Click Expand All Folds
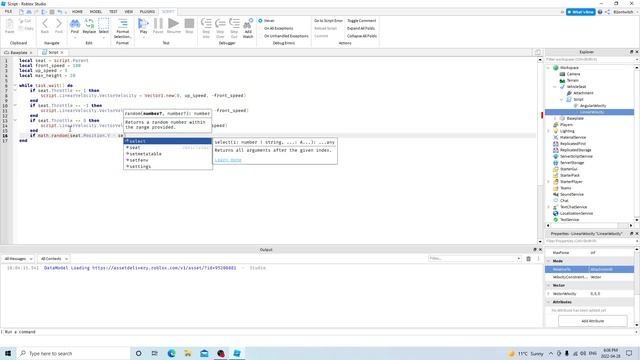The width and height of the screenshot is (640, 360). [361, 28]
